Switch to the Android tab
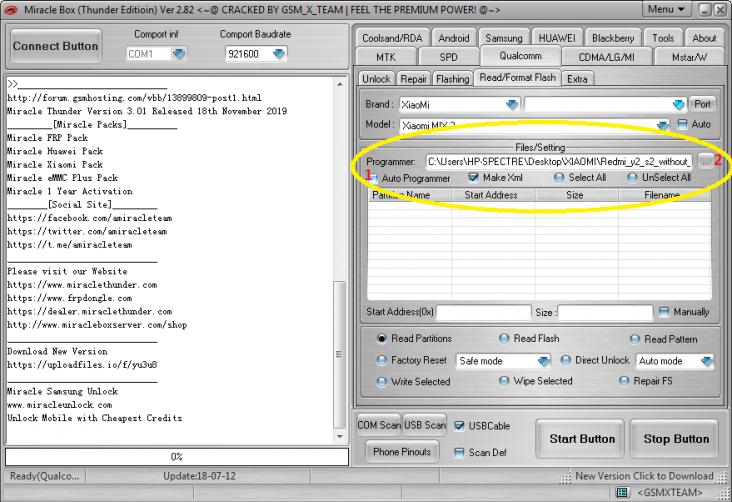The width and height of the screenshot is (732, 502). click(x=454, y=38)
